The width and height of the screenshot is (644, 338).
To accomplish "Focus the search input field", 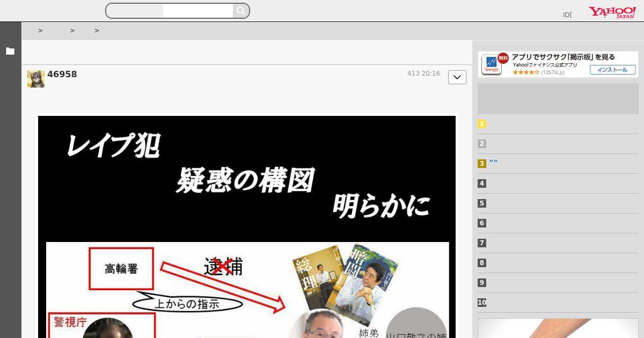I will click(x=197, y=11).
